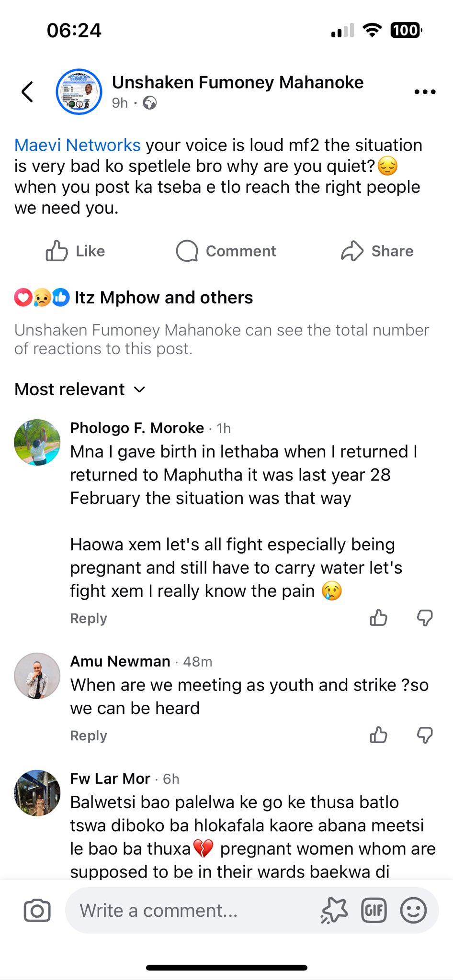Open the GIF picker icon
The image size is (453, 980).
(x=374, y=911)
